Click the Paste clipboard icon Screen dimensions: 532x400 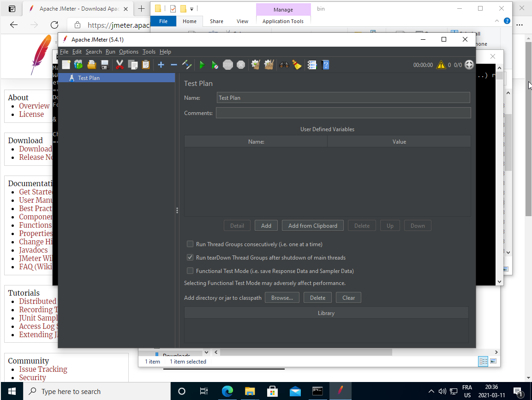[x=146, y=65]
